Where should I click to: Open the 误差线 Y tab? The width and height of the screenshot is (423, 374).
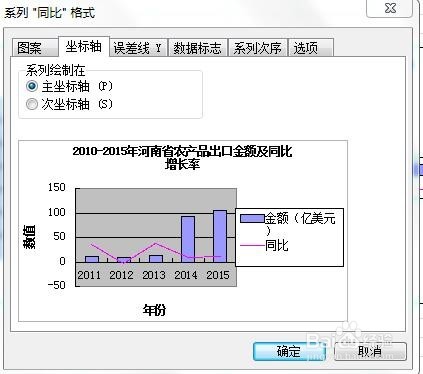(x=138, y=48)
